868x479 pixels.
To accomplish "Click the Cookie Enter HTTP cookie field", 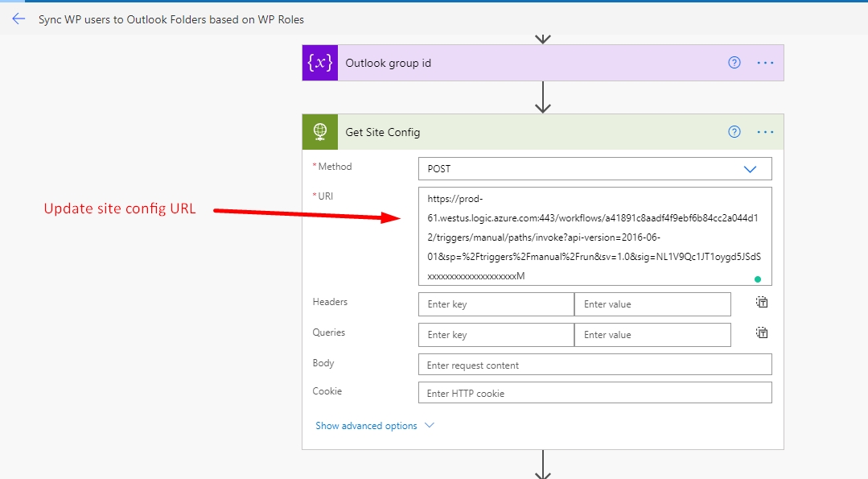I will click(595, 393).
